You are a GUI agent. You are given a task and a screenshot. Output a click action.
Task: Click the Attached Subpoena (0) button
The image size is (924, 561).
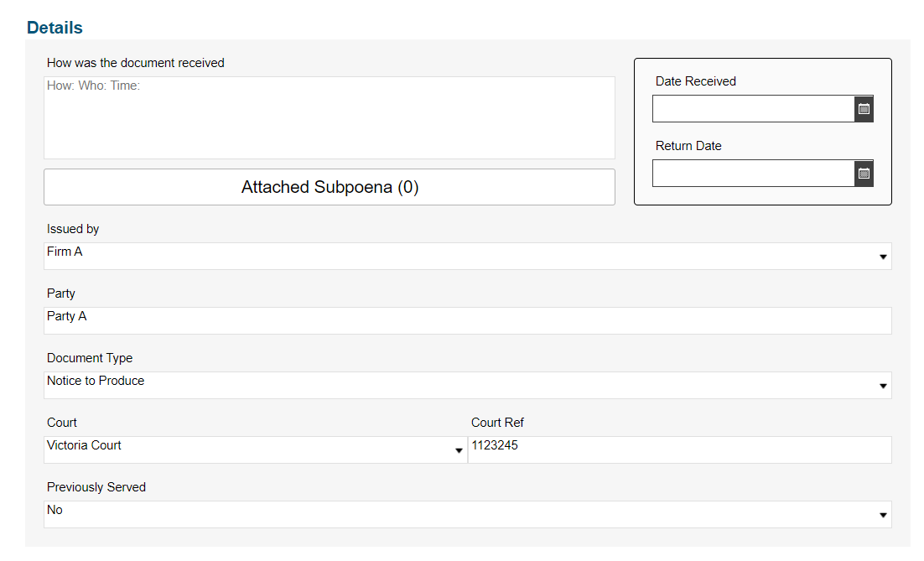pyautogui.click(x=330, y=187)
